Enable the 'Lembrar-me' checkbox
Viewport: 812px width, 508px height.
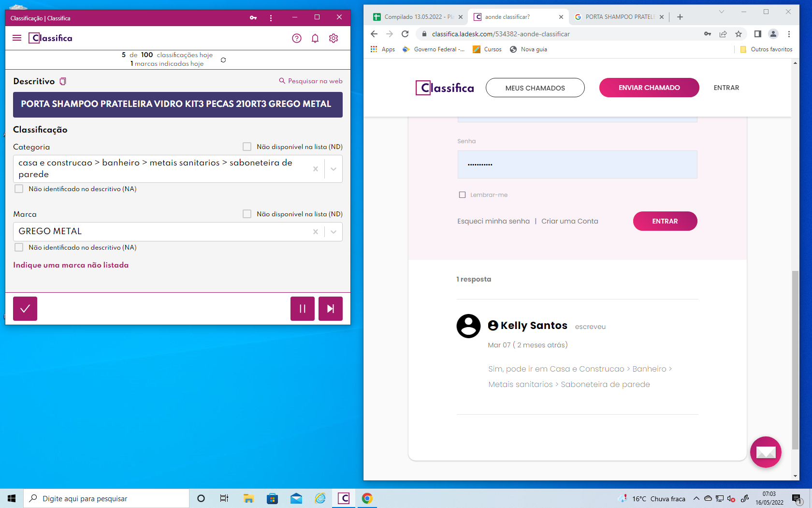462,195
